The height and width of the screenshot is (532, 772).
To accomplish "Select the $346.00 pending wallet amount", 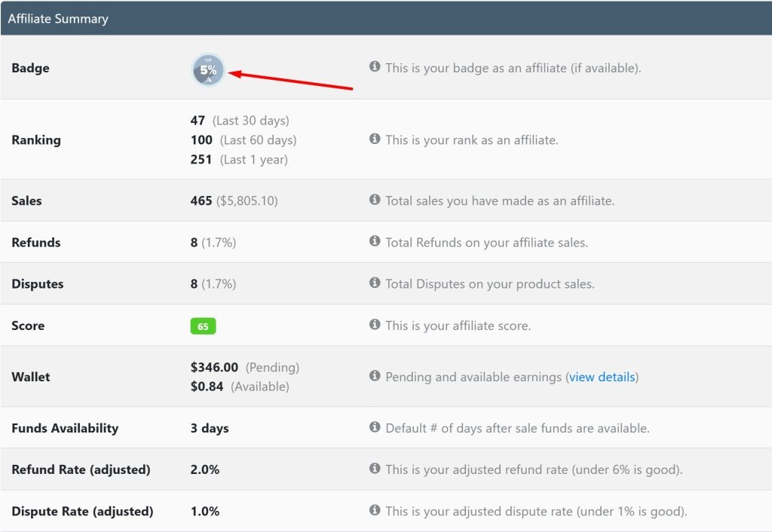I will click(214, 367).
